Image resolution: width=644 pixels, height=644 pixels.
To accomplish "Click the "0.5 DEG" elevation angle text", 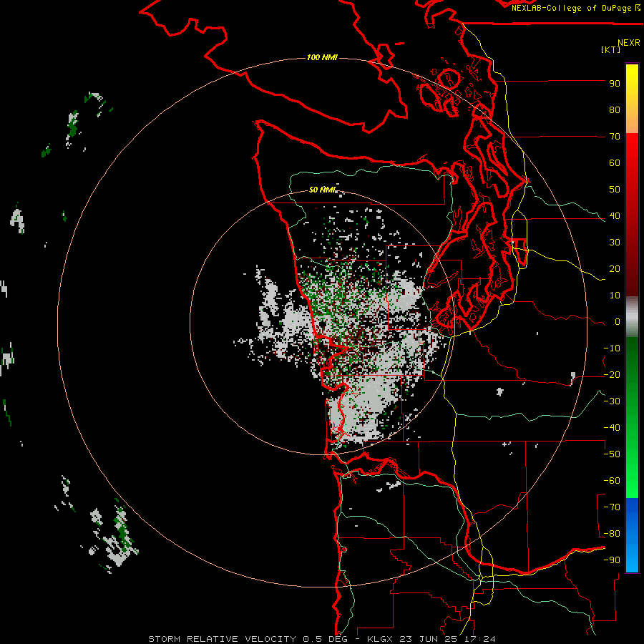I will (x=326, y=639).
